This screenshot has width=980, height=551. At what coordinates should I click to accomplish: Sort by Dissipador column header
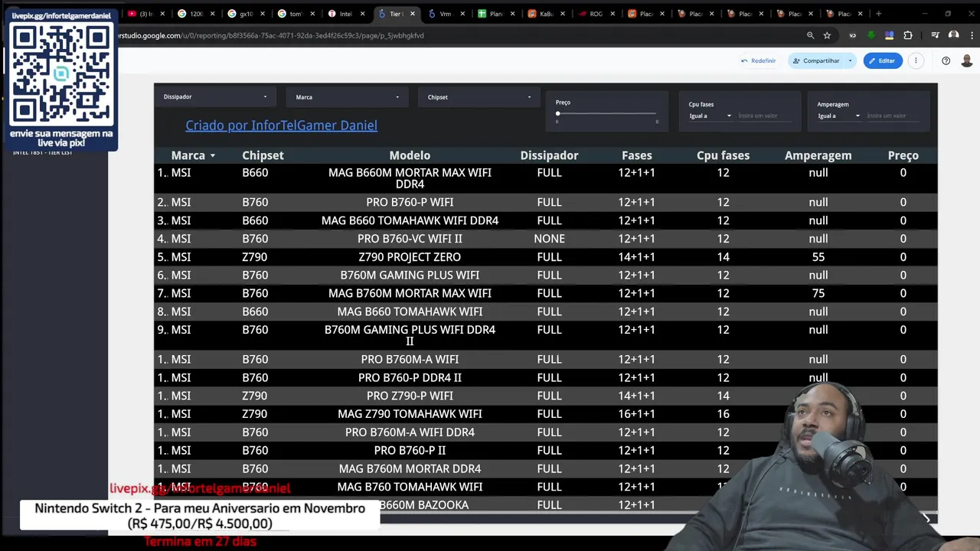click(549, 155)
